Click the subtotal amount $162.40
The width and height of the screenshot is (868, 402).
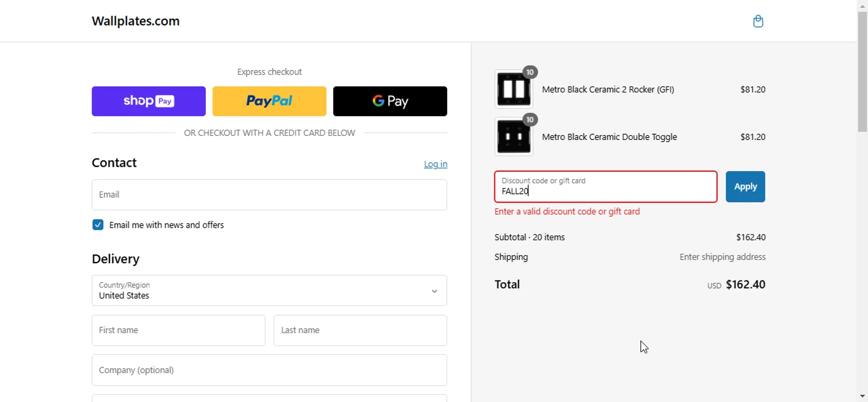coord(751,237)
